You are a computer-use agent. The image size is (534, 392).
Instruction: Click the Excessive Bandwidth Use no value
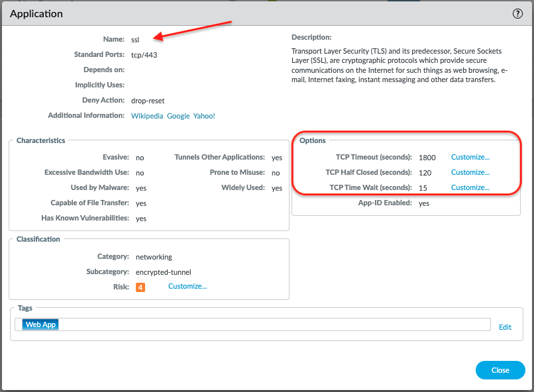(140, 173)
